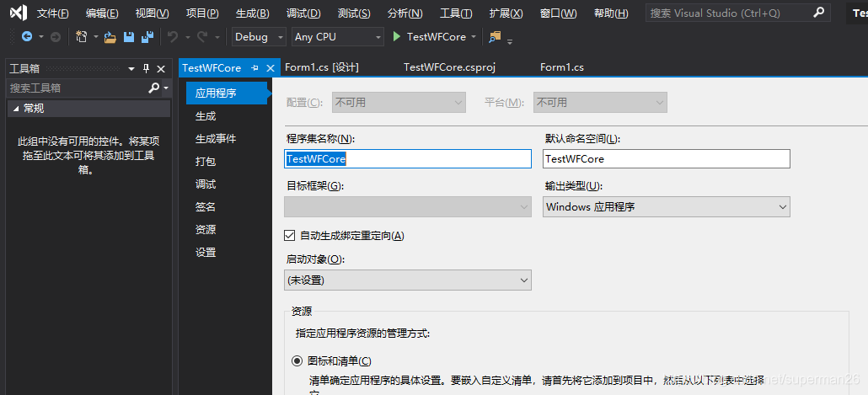Click the toolbox search magnifier icon
The height and width of the screenshot is (395, 868).
tap(154, 88)
